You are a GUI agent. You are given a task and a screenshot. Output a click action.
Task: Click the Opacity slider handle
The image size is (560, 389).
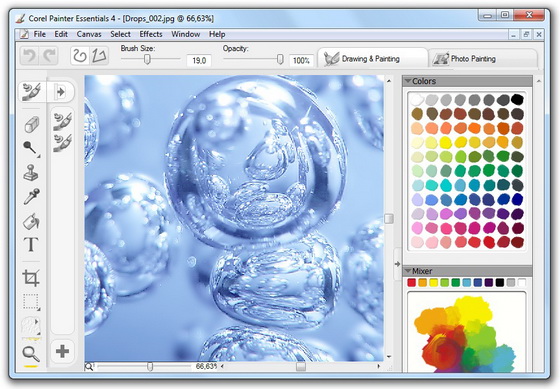tap(280, 59)
